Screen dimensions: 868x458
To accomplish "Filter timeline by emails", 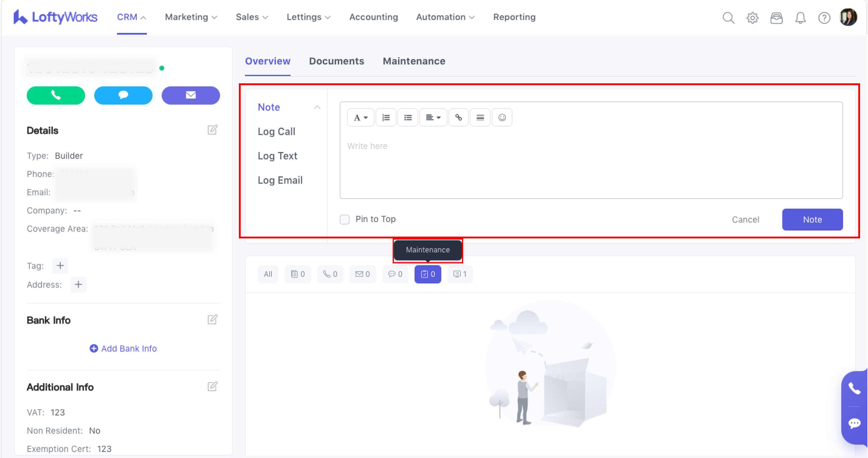I will [363, 274].
